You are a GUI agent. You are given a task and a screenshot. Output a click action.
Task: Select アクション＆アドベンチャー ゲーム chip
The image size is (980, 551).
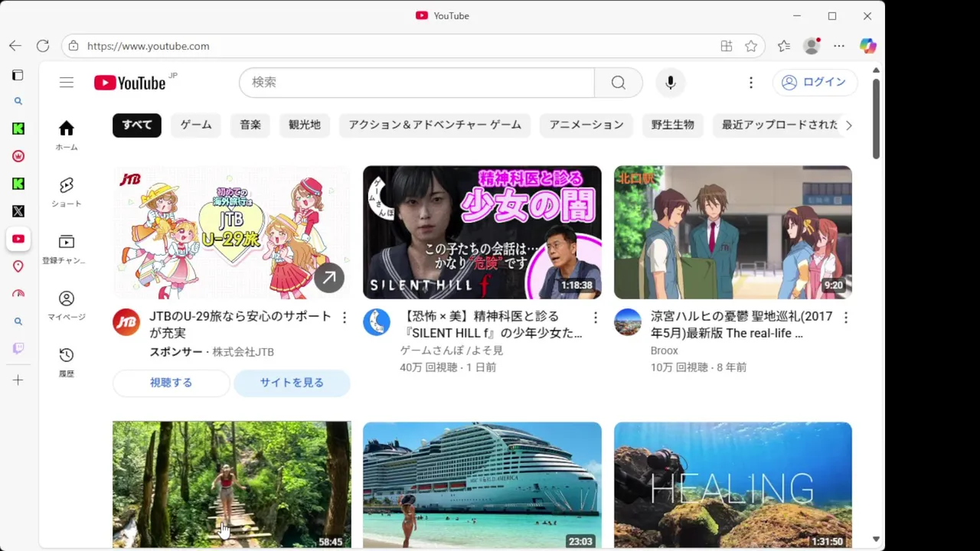click(x=435, y=125)
